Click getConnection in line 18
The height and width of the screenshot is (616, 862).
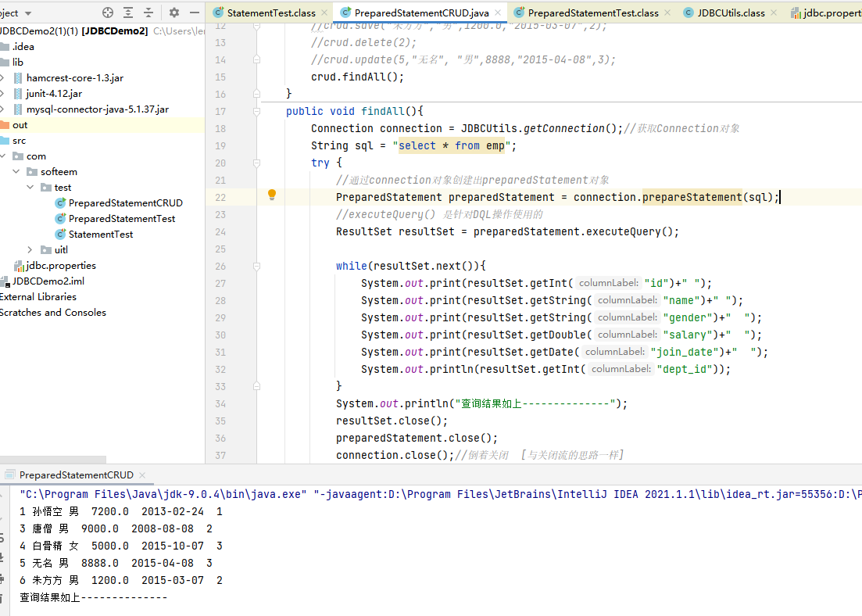click(564, 129)
